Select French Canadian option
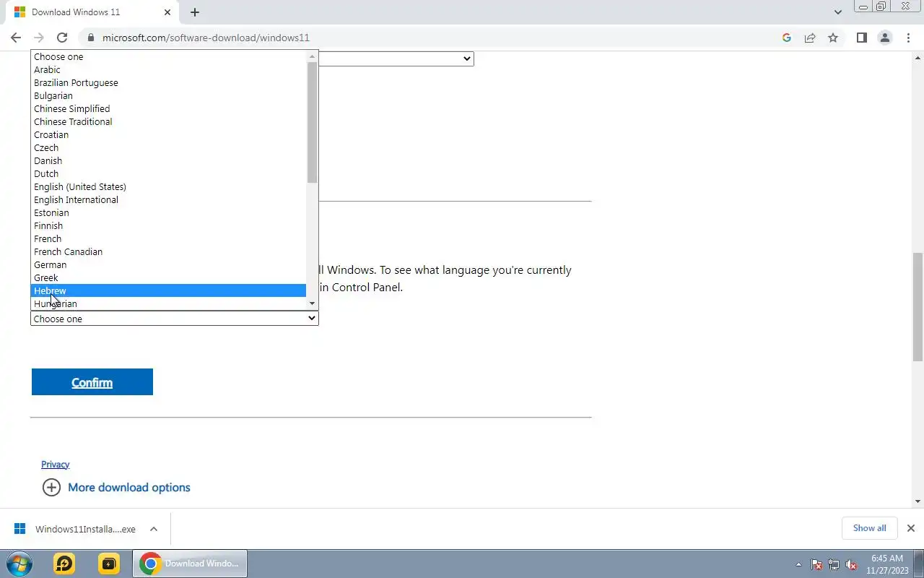The image size is (924, 578). point(169,251)
